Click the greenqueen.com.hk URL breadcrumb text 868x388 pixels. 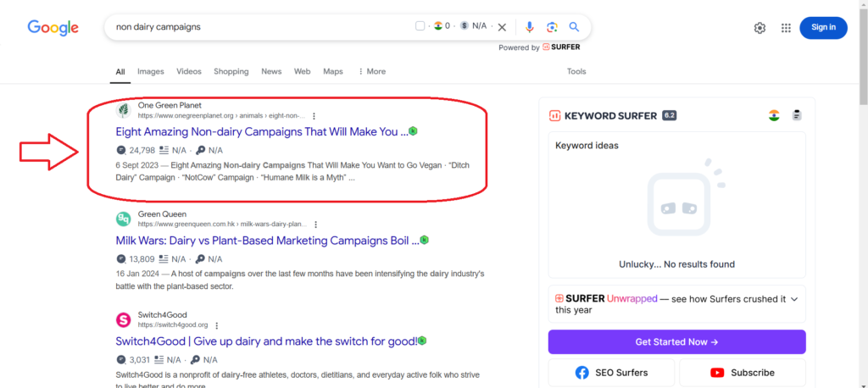[x=222, y=224]
